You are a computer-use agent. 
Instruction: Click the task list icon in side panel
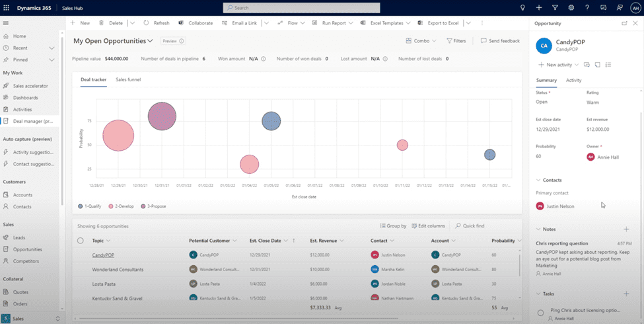coord(608,65)
